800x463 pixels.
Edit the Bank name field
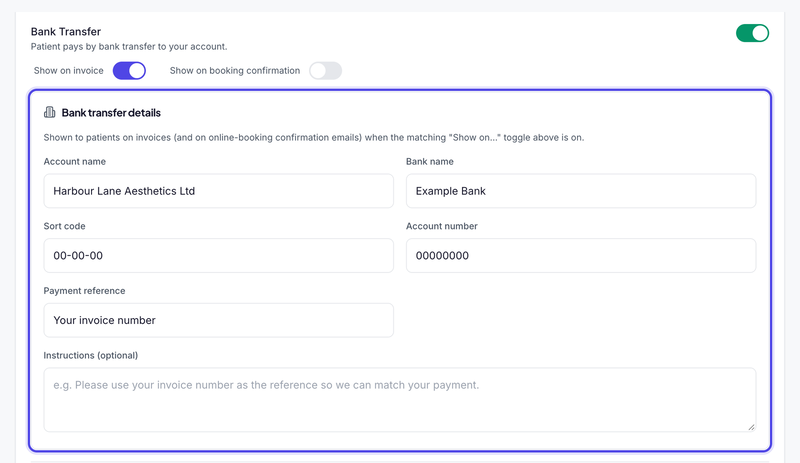coord(581,191)
